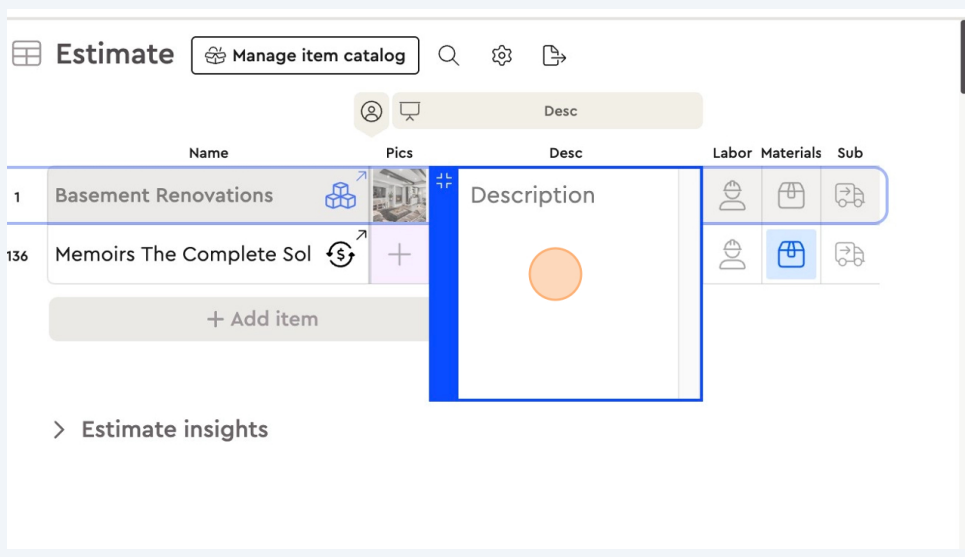Viewport: 965px width, 557px height.
Task: Click the cubes icon on Basement Renovations
Action: [340, 197]
